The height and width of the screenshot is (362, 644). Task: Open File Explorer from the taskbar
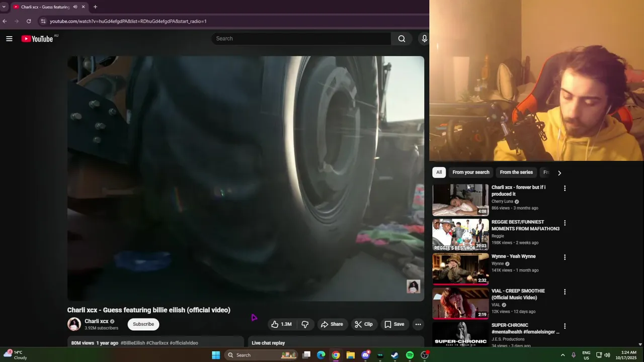[351, 355]
